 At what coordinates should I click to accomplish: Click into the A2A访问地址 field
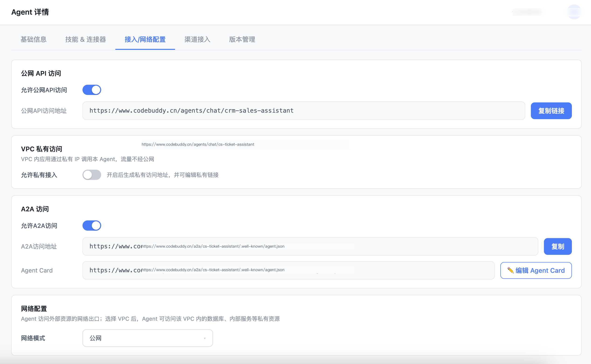310,246
